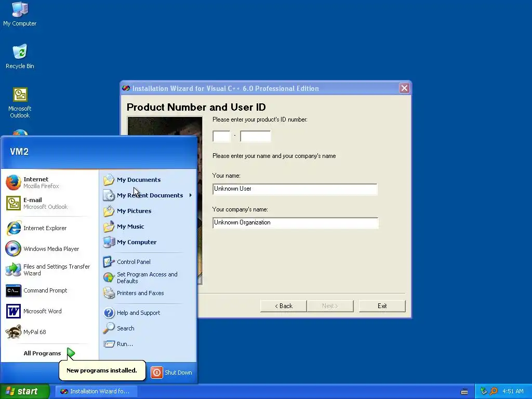Click the Start button
Viewport: 532px width, 399px height.
[25, 391]
